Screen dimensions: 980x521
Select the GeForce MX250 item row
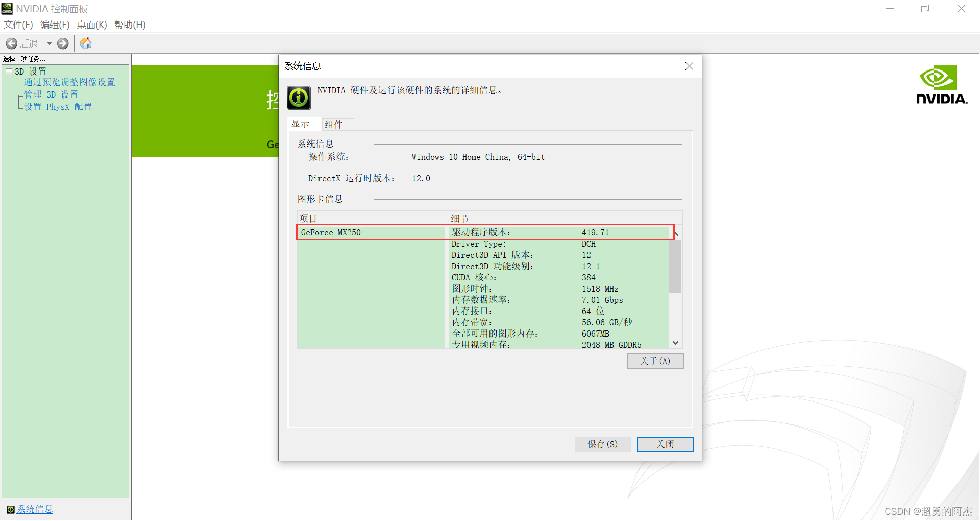[x=371, y=232]
